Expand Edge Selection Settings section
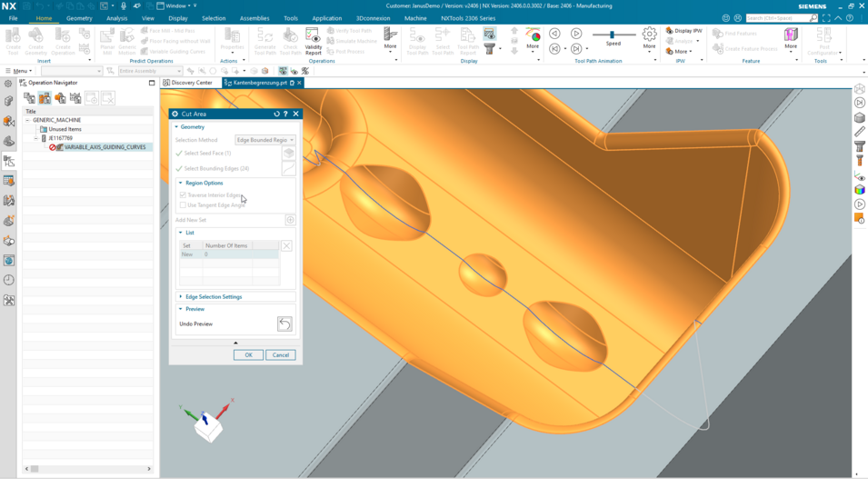This screenshot has height=488, width=868. [181, 297]
